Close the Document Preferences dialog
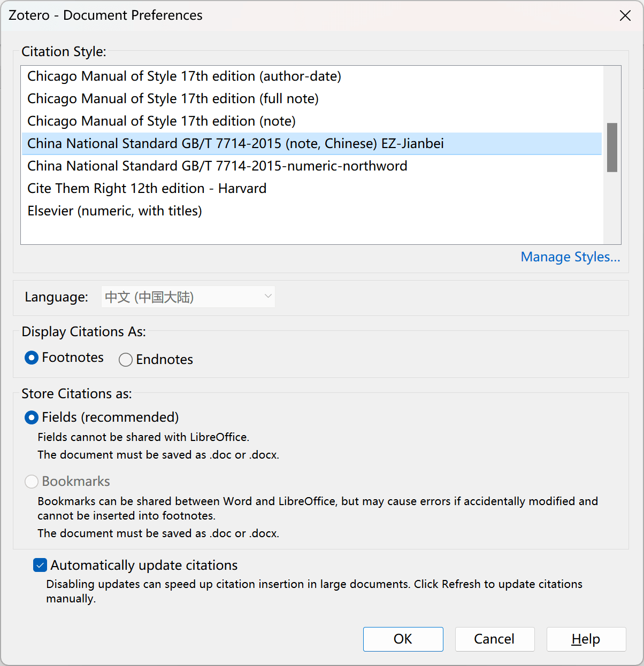This screenshot has width=644, height=666. [625, 16]
